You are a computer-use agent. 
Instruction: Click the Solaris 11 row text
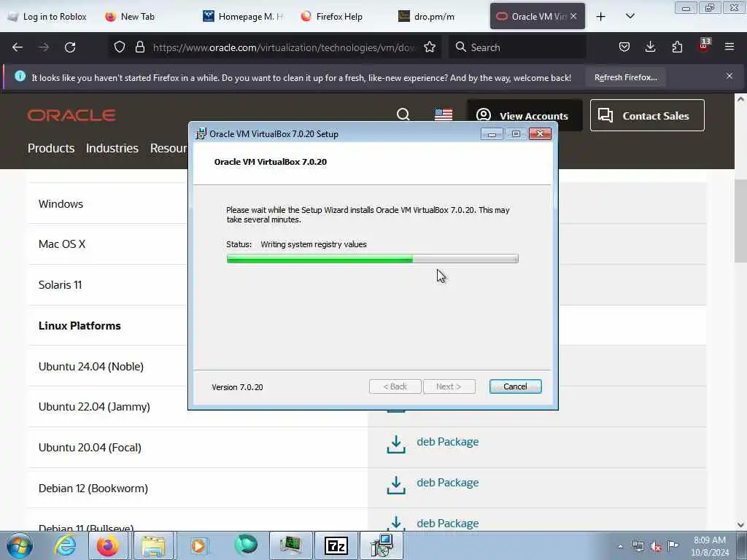click(x=60, y=285)
